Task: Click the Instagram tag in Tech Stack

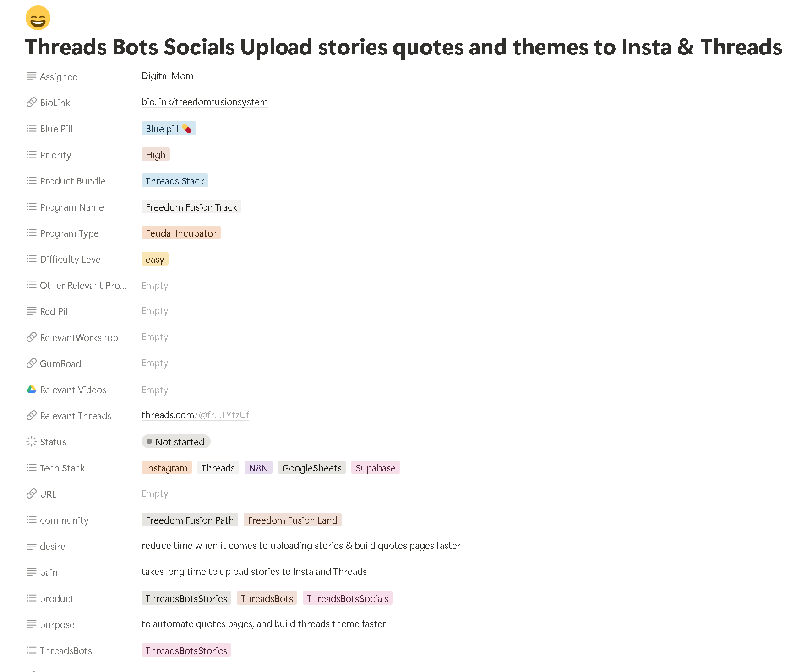Action: pos(166,468)
